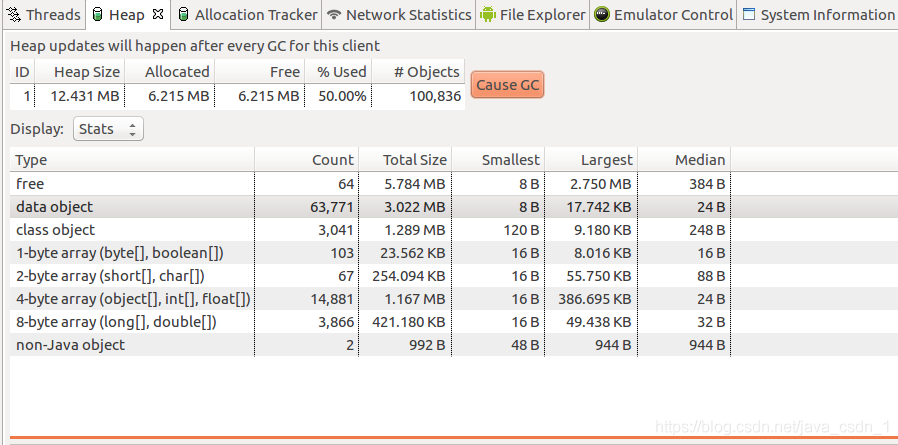Open the Display Stats dropdown
898x445 pixels.
[x=108, y=129]
